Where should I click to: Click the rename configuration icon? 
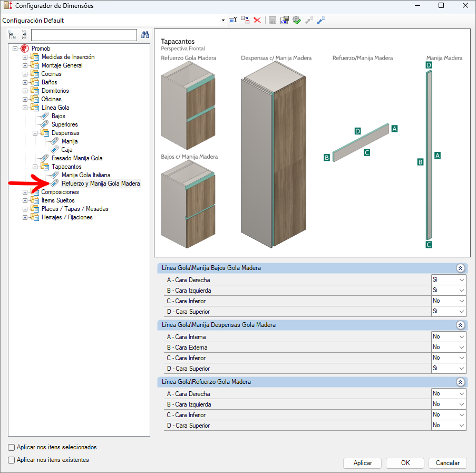[x=232, y=21]
